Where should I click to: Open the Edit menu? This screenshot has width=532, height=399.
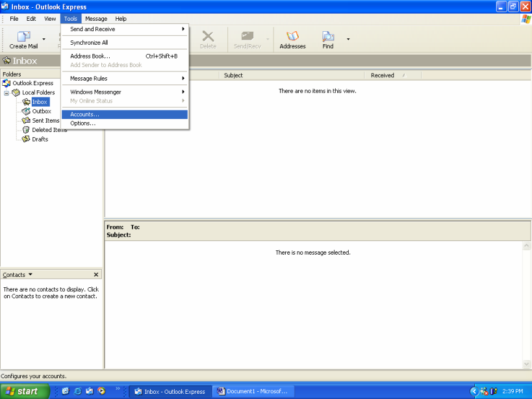click(31, 19)
